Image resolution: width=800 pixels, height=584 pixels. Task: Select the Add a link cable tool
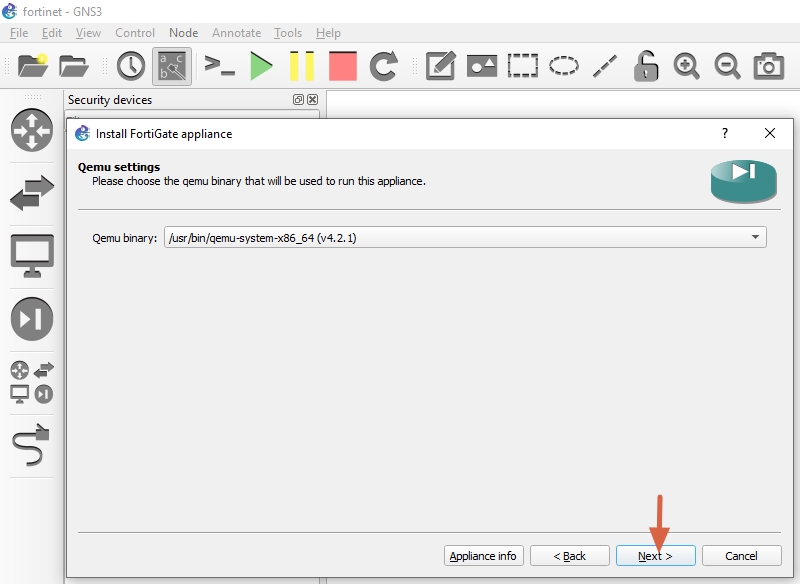(32, 445)
